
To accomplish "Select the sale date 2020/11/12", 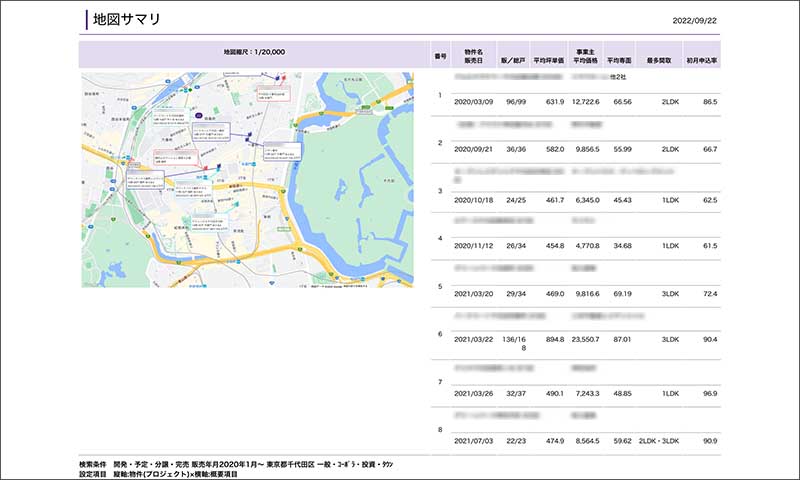I will pos(473,246).
